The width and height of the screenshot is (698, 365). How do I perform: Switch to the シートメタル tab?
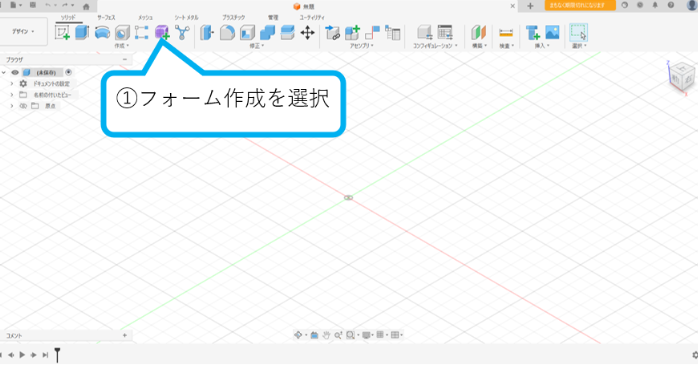186,17
